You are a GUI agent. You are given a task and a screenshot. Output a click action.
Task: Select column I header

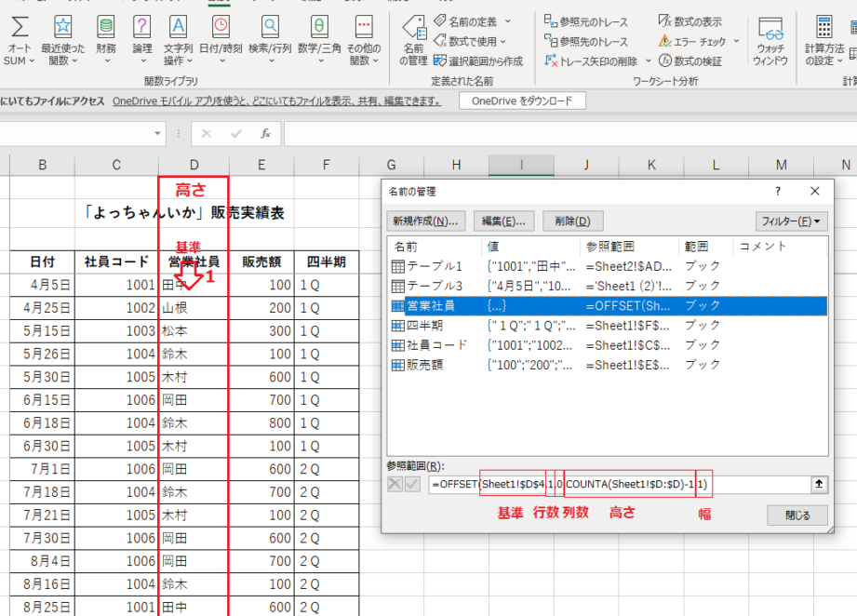click(x=521, y=165)
